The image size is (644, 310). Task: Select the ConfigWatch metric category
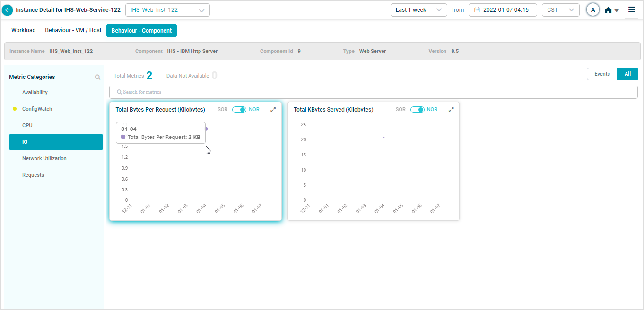tap(37, 109)
